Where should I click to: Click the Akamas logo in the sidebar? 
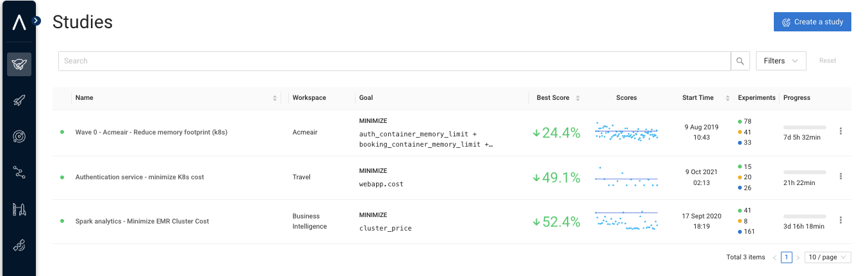tap(19, 22)
